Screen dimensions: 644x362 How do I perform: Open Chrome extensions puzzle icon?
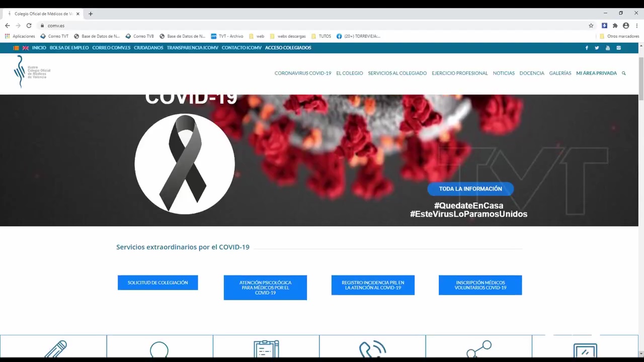615,26
